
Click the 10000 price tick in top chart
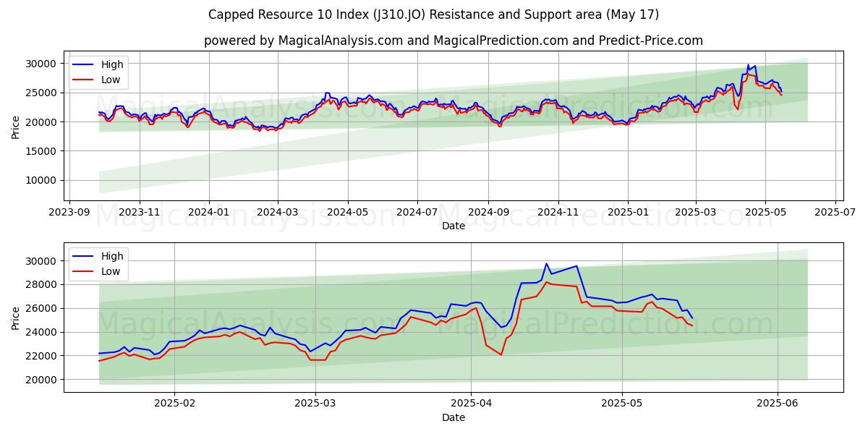click(43, 180)
